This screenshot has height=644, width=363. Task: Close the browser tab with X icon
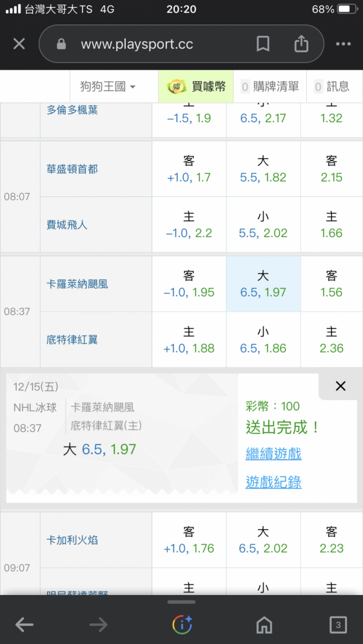pos(19,44)
